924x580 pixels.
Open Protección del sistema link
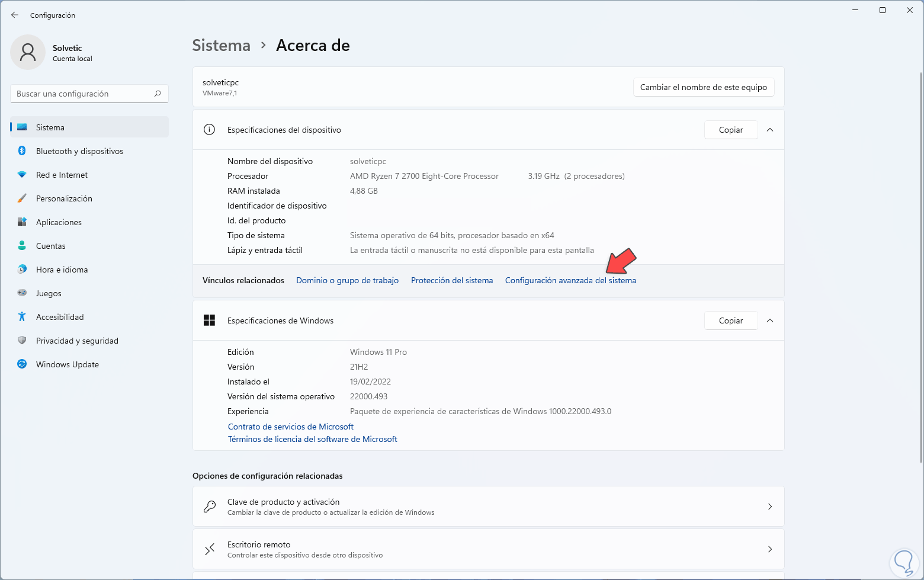(x=452, y=280)
